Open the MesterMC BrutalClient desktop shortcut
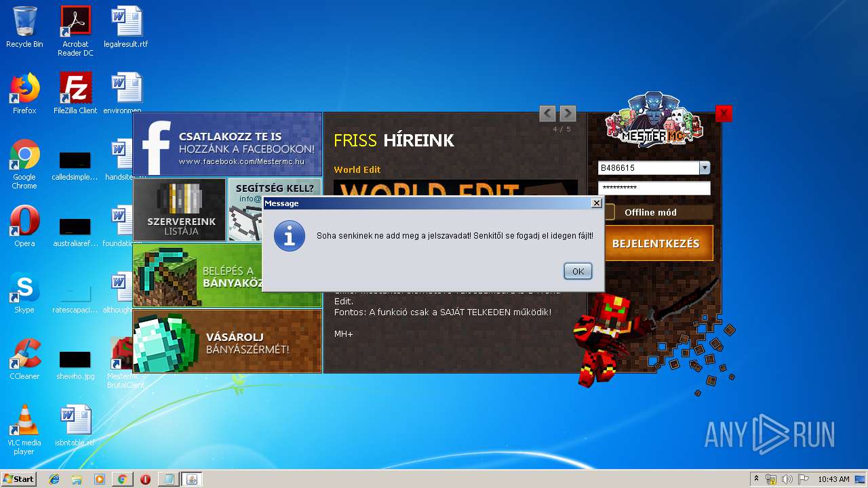This screenshot has height=488, width=868. (x=126, y=363)
